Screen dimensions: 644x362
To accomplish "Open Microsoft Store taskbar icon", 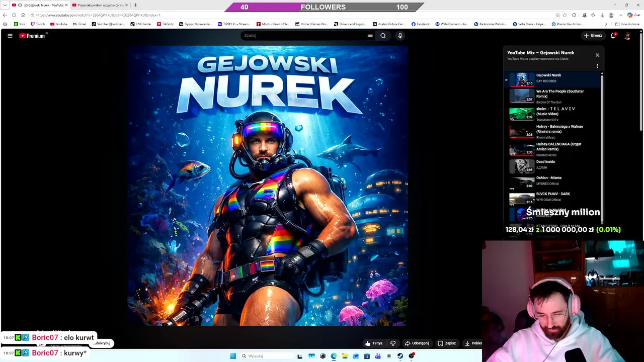I will click(367, 356).
